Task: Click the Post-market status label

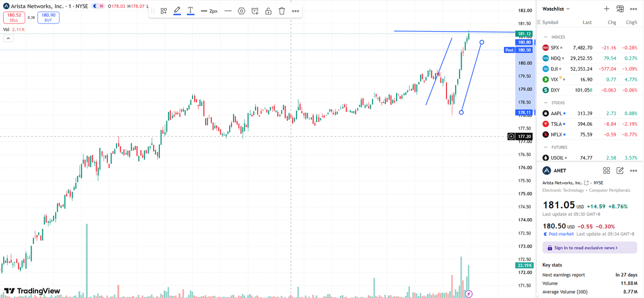Action: (x=559, y=234)
